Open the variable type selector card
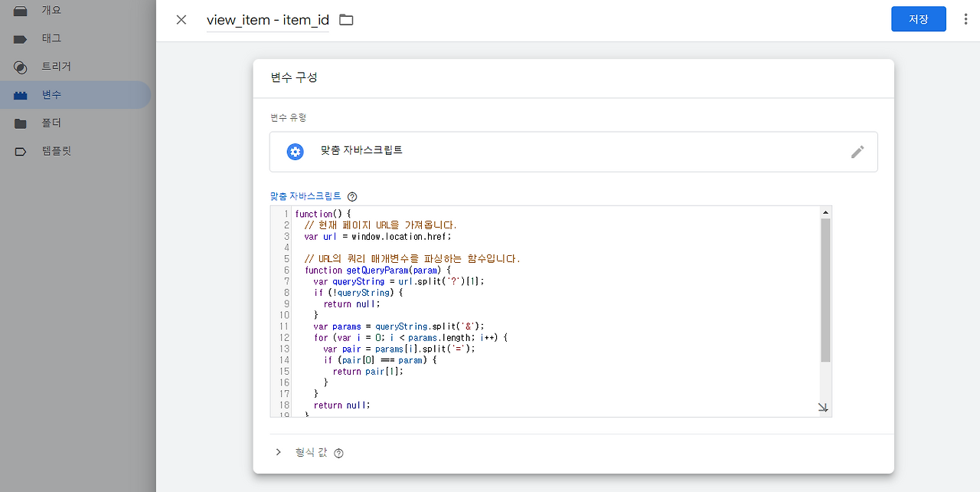 tap(573, 151)
